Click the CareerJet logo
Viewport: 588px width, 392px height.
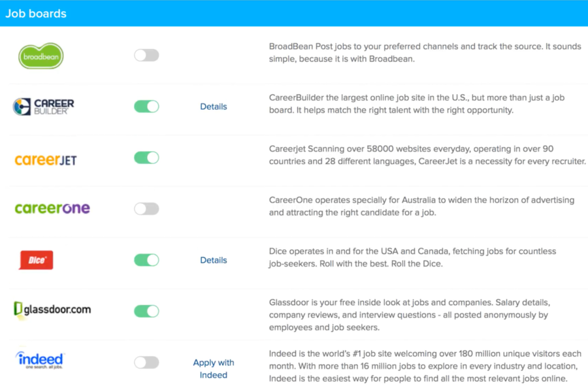coord(45,158)
